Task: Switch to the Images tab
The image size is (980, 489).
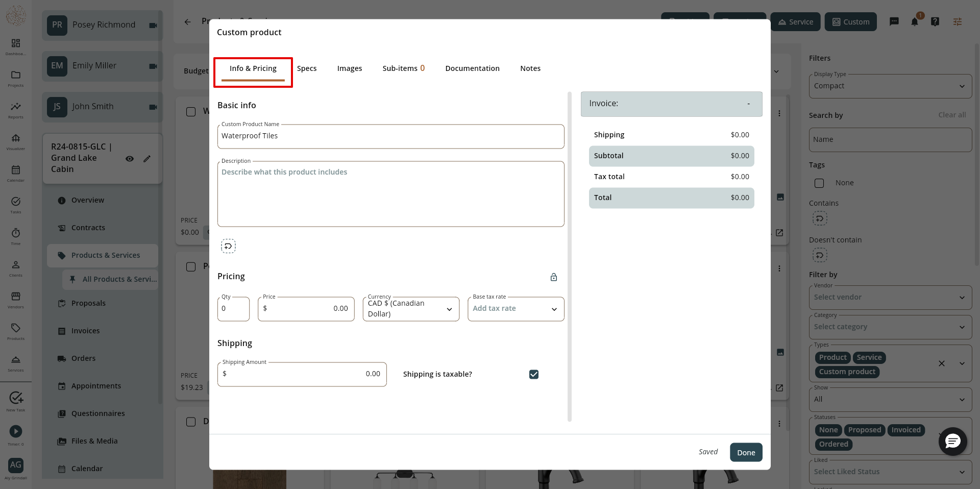Action: click(x=350, y=68)
